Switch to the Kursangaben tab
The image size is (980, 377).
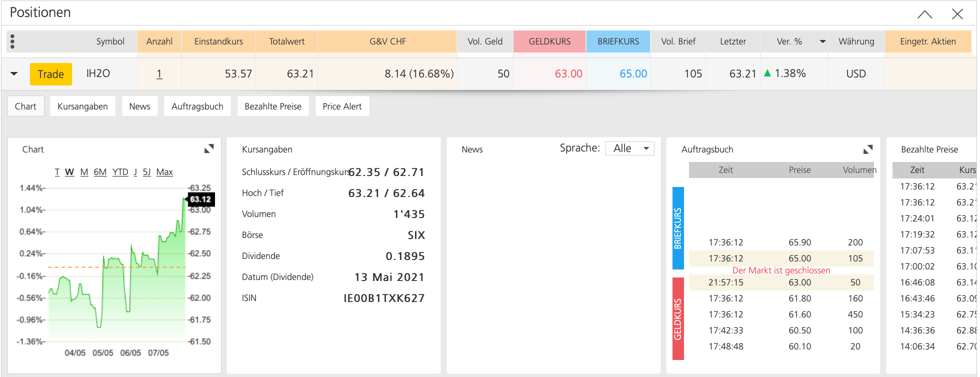point(82,106)
